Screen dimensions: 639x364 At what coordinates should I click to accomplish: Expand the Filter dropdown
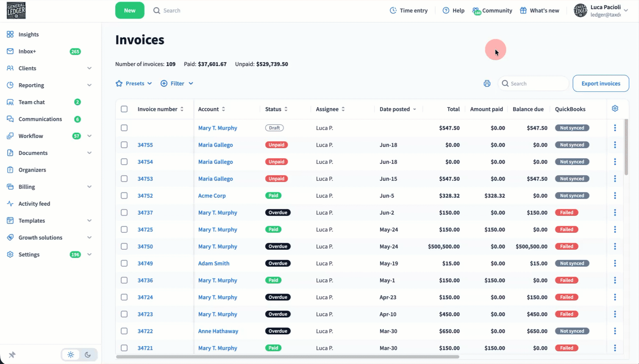pyautogui.click(x=177, y=83)
